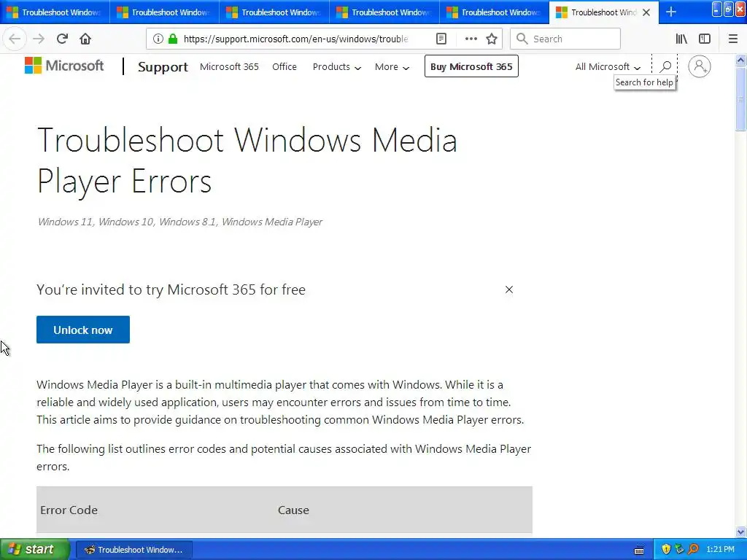747x560 pixels.
Task: Click the keyboard icon on the taskbar
Action: click(x=639, y=550)
